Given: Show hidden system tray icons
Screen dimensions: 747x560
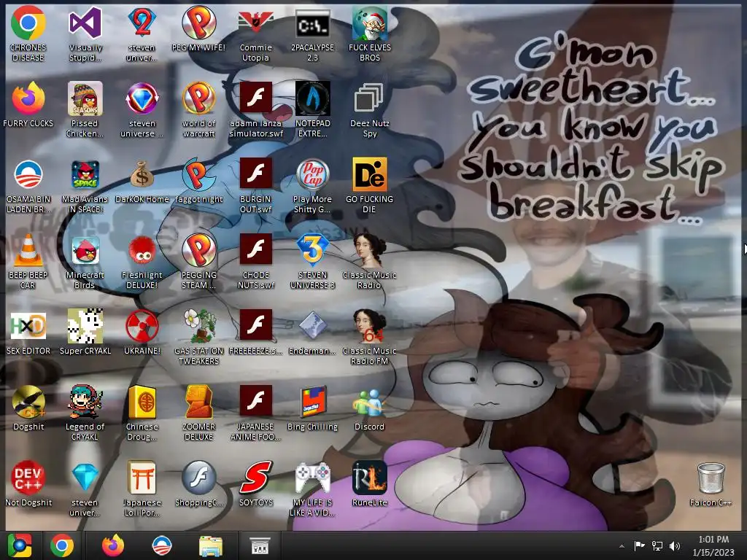Looking at the screenshot, I should coord(622,546).
